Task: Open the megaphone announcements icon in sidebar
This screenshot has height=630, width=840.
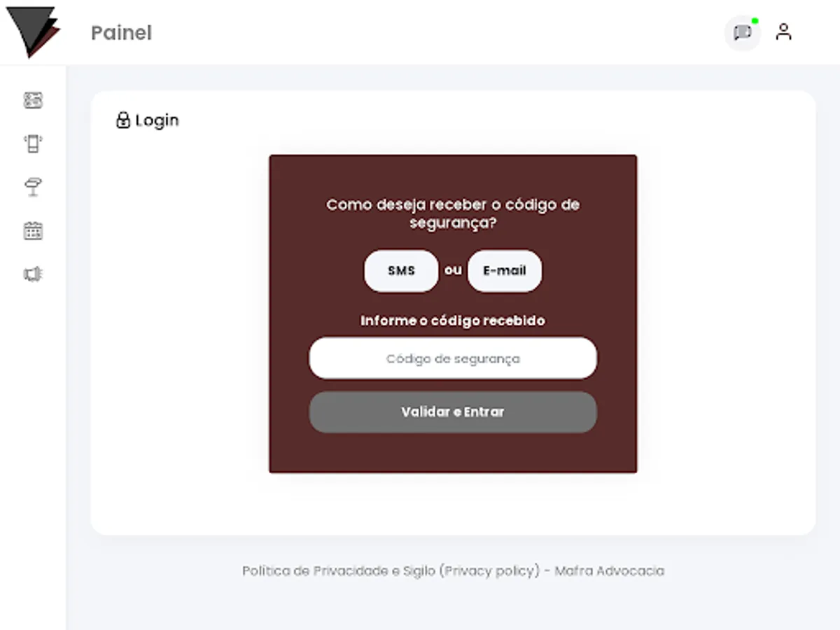Action: (33, 274)
